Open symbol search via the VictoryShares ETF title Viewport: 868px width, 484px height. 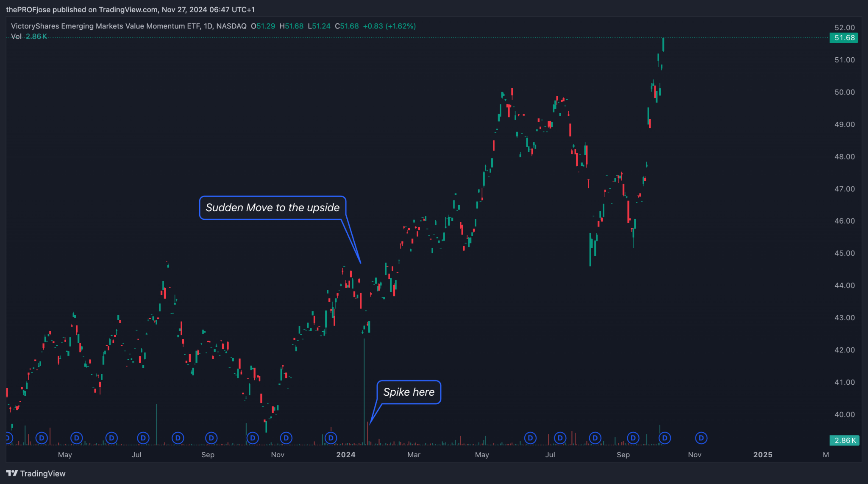click(x=102, y=26)
